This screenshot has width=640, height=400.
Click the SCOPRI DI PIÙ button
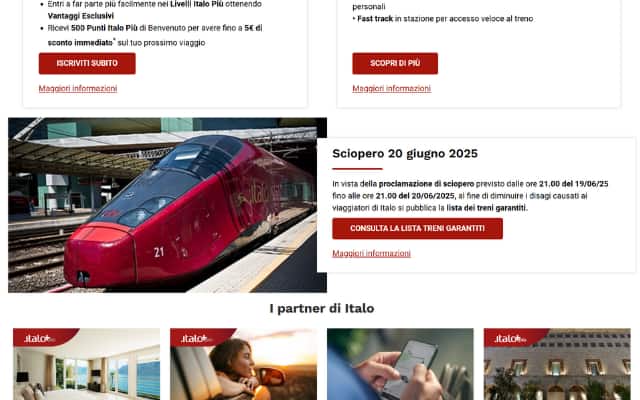[x=395, y=63]
